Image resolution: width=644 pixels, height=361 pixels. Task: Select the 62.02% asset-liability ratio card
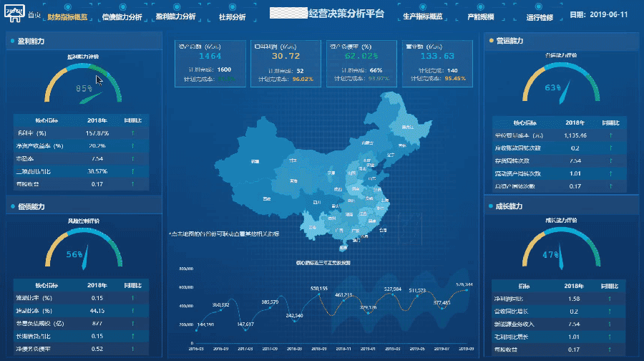coord(361,63)
